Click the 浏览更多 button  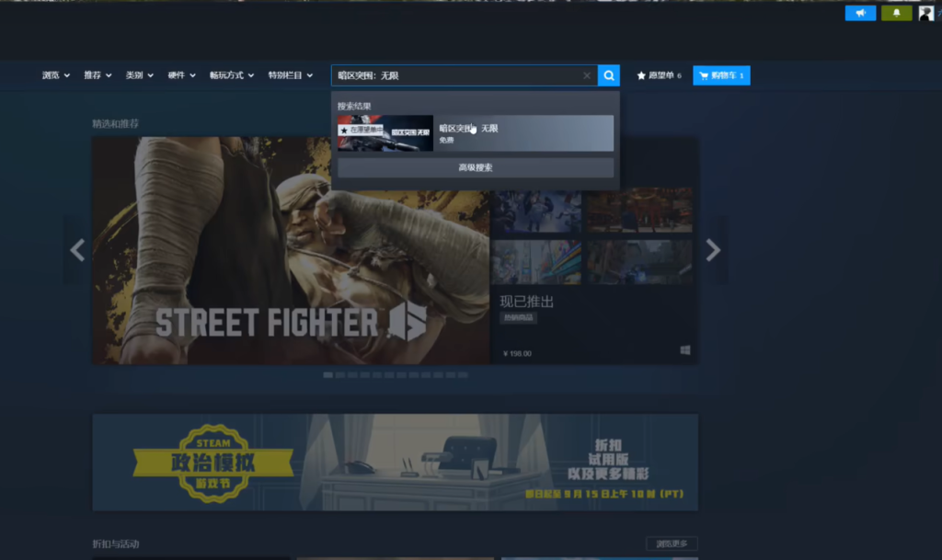coord(672,543)
